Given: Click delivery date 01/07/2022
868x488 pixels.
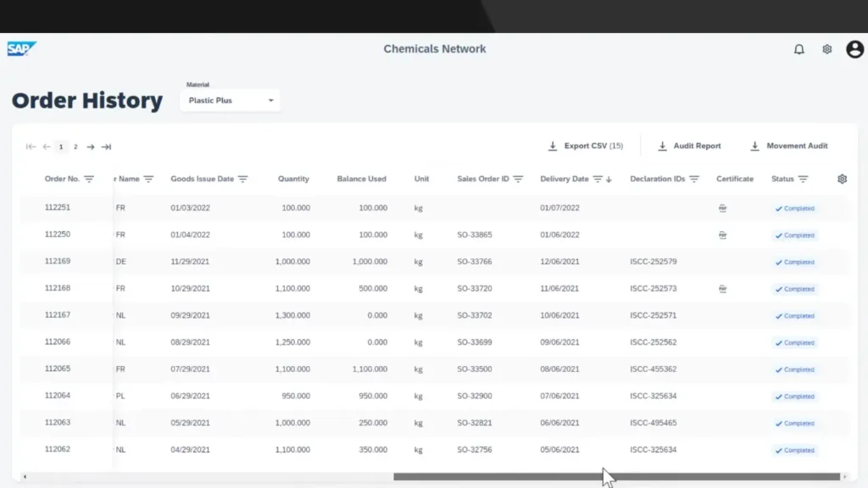Looking at the screenshot, I should [x=559, y=208].
